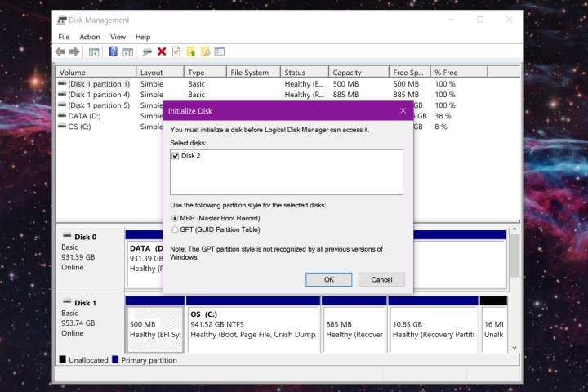Open the File menu
588x392 pixels.
click(65, 37)
